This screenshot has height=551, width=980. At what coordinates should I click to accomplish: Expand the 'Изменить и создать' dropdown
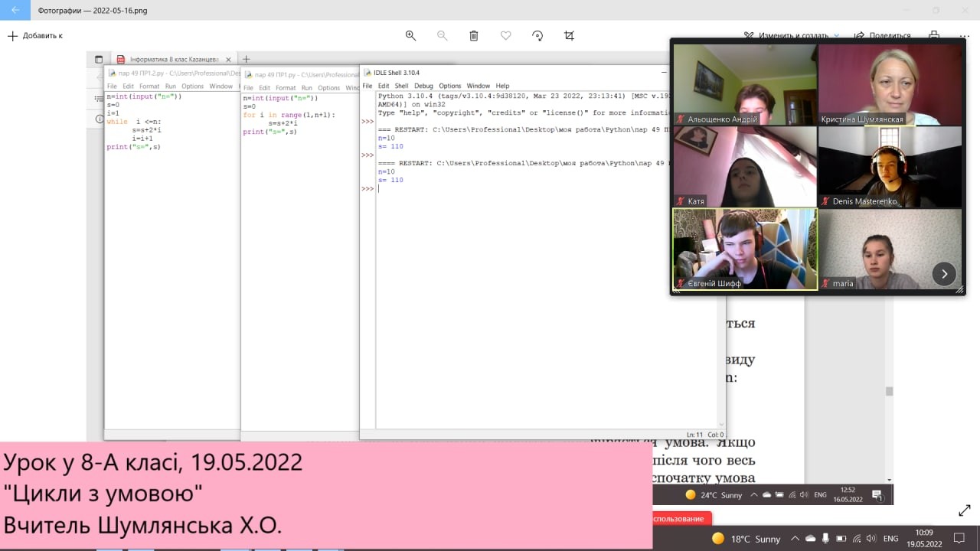click(836, 35)
